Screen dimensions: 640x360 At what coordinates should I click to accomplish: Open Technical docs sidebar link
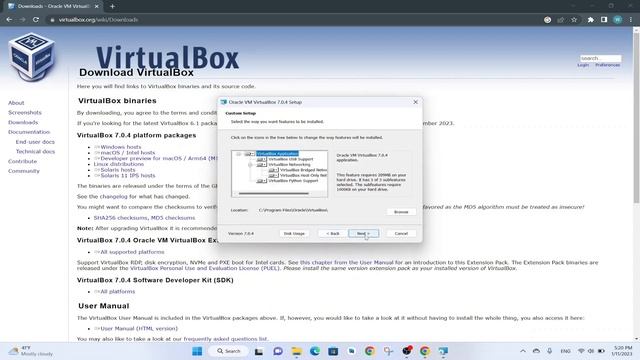35,151
